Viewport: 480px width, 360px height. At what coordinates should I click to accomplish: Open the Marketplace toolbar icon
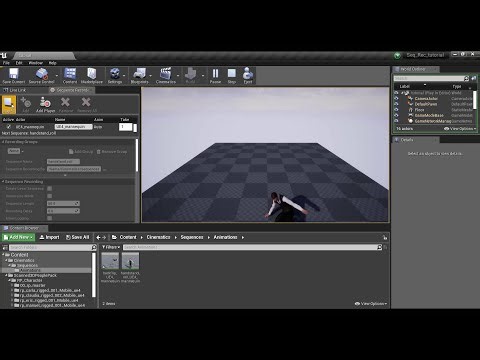click(92, 73)
